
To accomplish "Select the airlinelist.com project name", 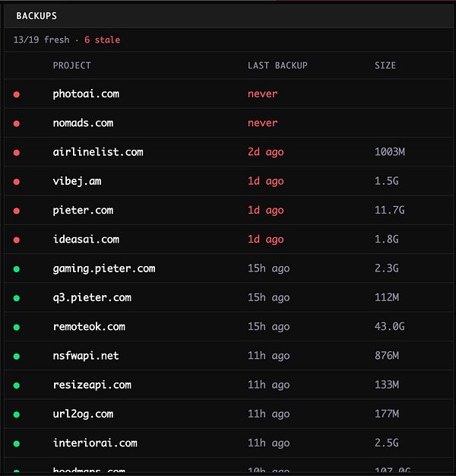I will pyautogui.click(x=98, y=152).
